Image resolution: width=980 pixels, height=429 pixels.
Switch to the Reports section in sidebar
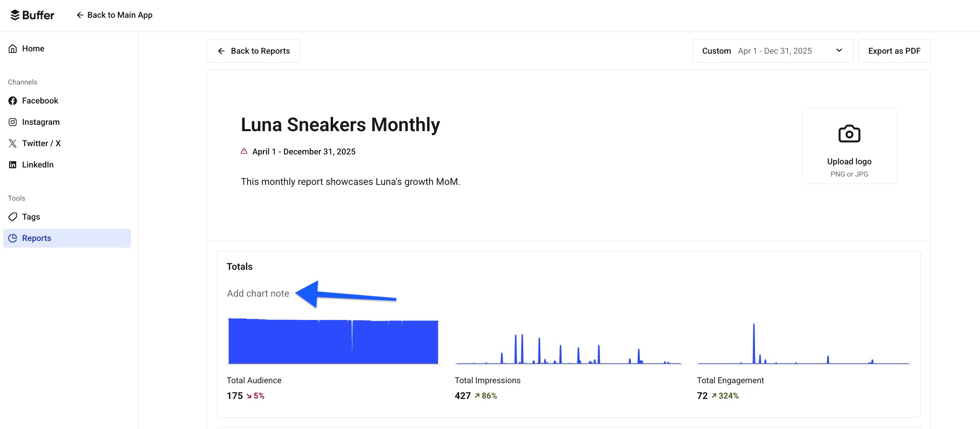(36, 238)
